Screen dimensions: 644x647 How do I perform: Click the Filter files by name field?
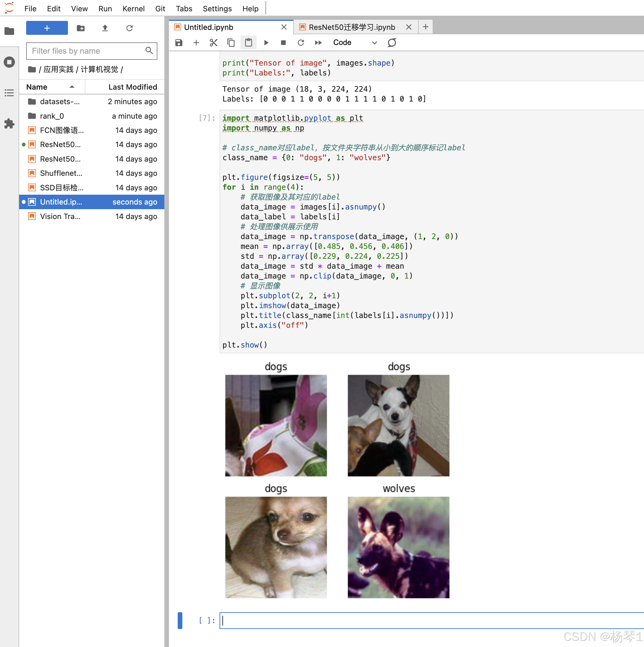[91, 51]
